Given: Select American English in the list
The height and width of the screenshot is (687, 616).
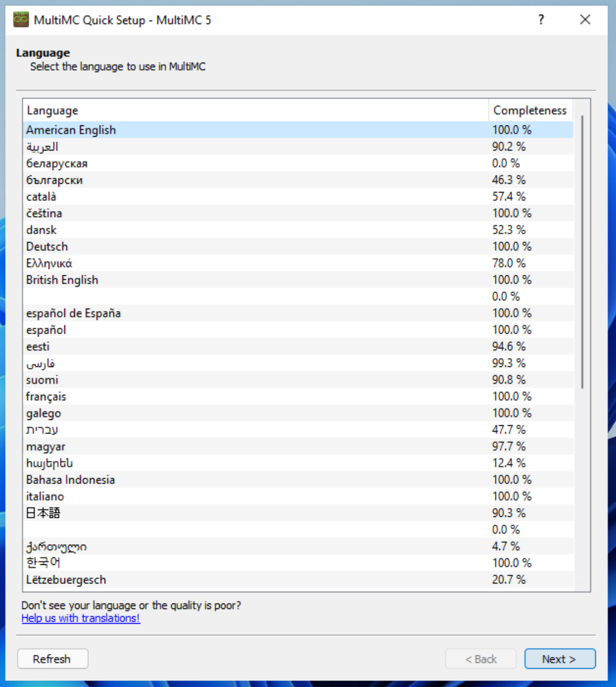Looking at the screenshot, I should 71,130.
